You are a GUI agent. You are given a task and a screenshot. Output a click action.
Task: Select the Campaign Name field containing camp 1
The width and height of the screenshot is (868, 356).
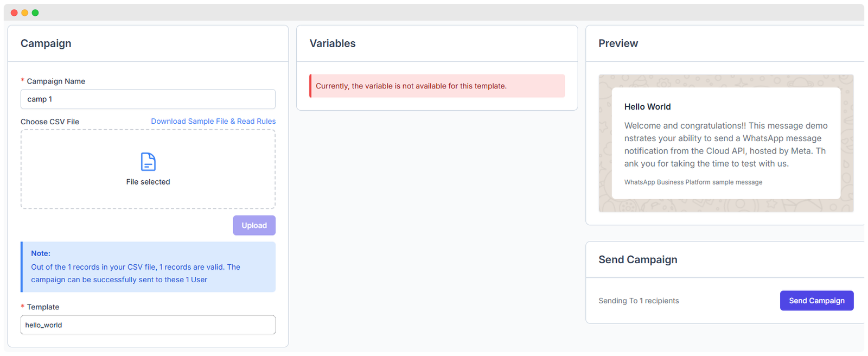click(x=148, y=99)
